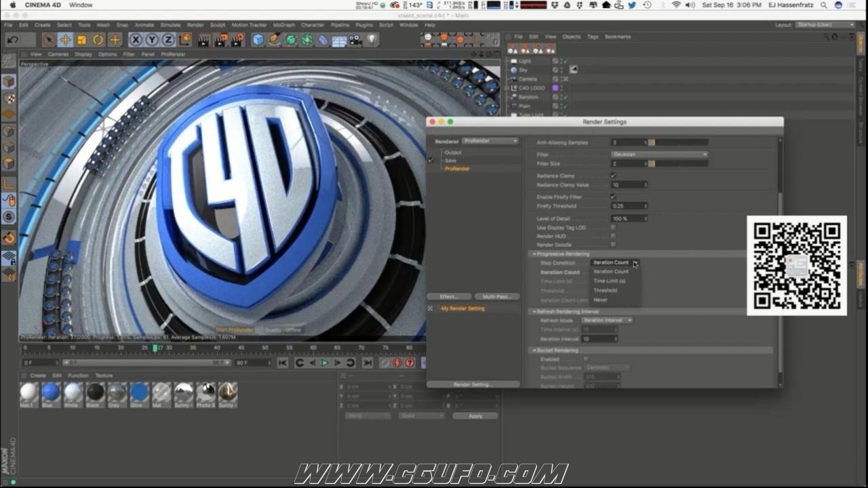Viewport: 868px width, 488px height.
Task: Toggle Enable Firefly Filter checkbox
Action: pos(613,197)
